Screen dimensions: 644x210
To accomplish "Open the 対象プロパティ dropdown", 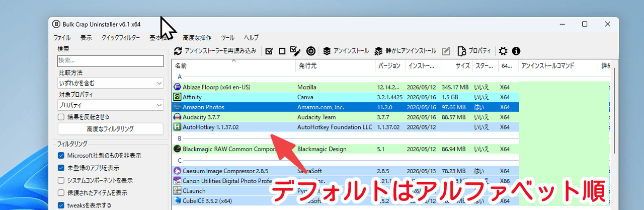I will pyautogui.click(x=111, y=105).
